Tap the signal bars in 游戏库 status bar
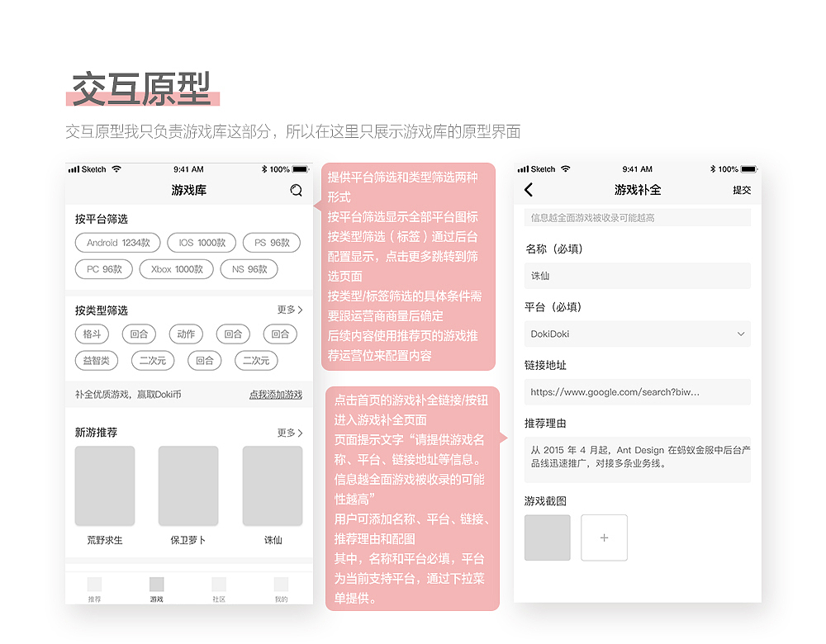This screenshot has width=826, height=644. tap(74, 169)
